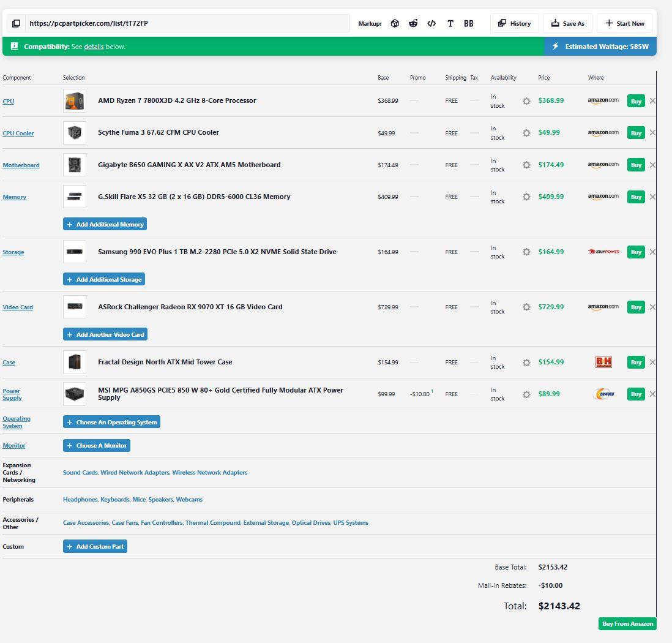Open the Amazon store logo for the CPU
672x643 pixels.
click(x=603, y=100)
